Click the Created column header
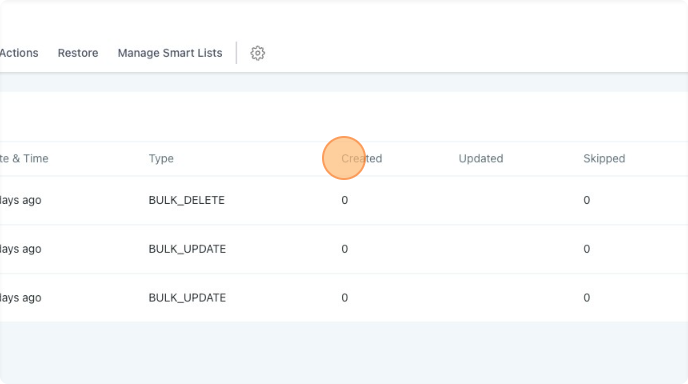The image size is (688, 384). tap(362, 158)
